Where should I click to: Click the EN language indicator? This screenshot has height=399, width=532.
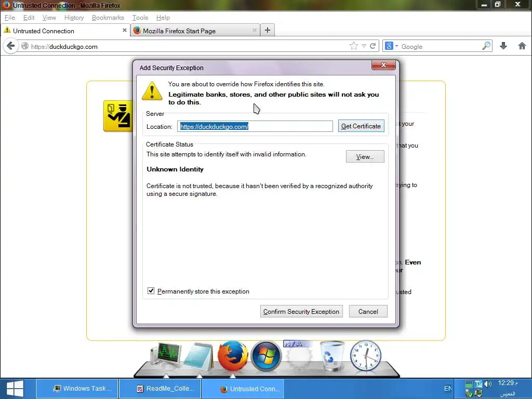448,389
